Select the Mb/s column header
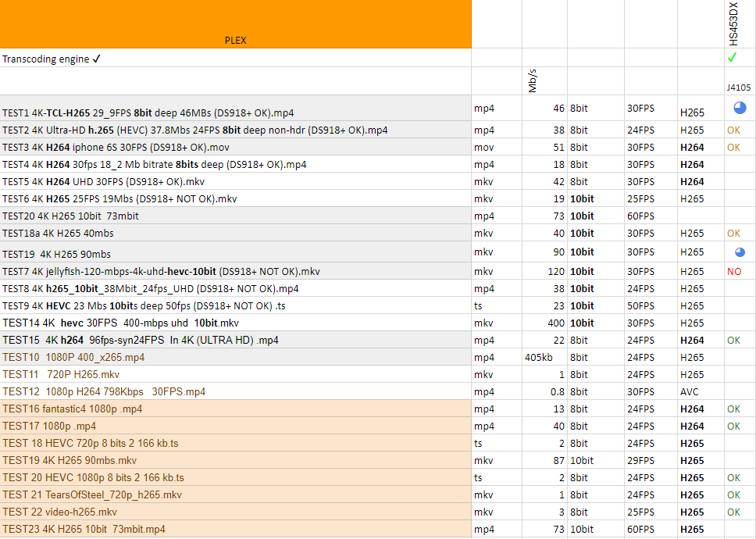Screen dimensions: 756x539 click(544, 81)
